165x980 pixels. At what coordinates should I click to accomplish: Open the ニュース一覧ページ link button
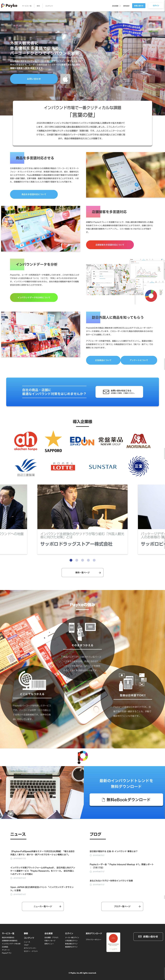click(x=43, y=906)
